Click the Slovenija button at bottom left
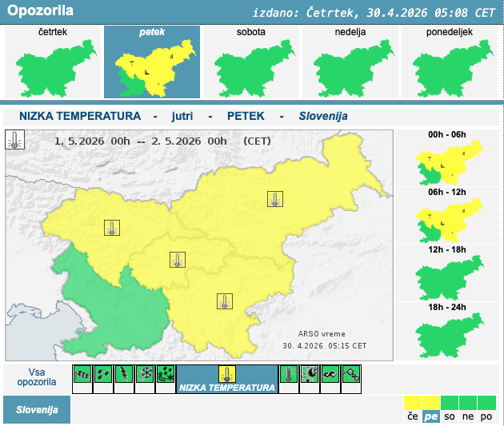This screenshot has height=426, width=504. tap(36, 409)
